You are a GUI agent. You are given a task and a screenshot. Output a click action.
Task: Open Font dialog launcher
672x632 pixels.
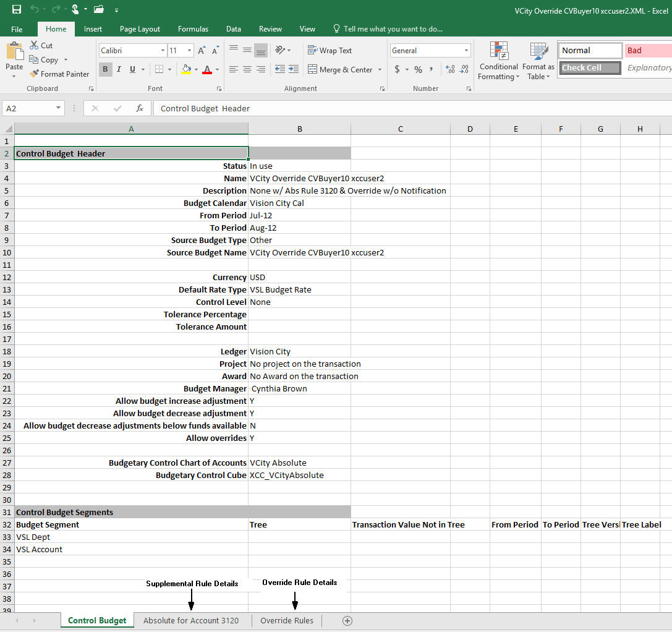(219, 89)
